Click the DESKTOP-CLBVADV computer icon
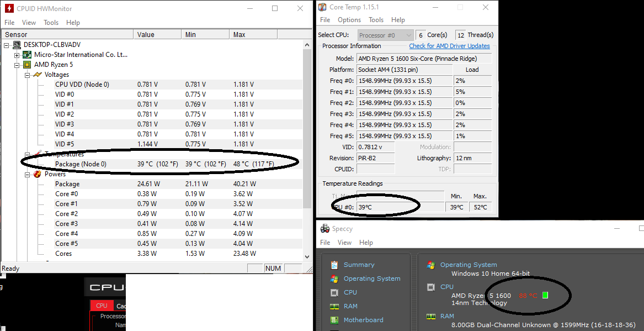This screenshot has height=331, width=644. 17,44
